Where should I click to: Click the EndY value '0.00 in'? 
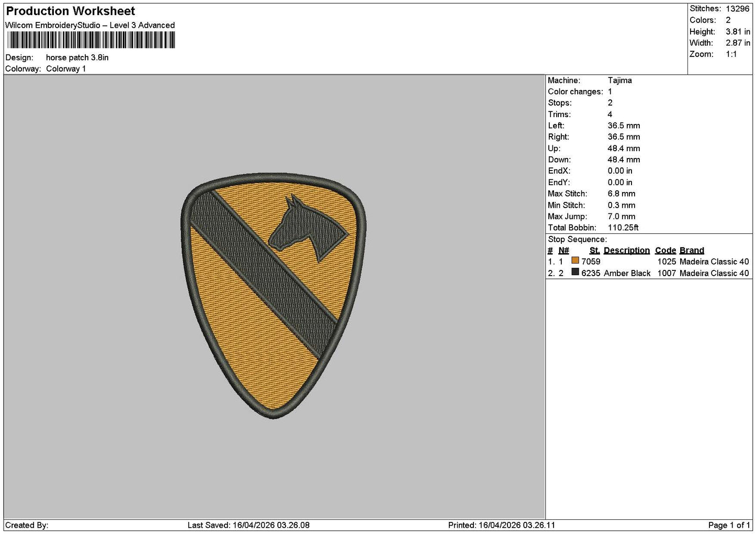coord(620,183)
